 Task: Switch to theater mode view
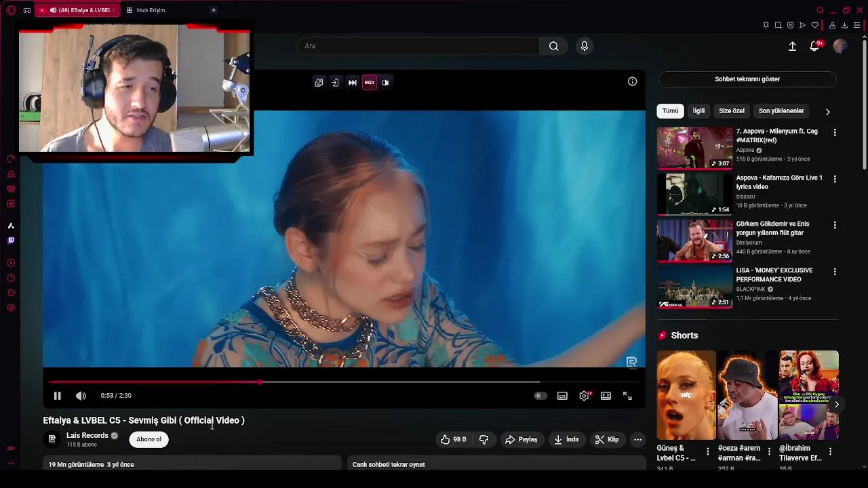606,396
